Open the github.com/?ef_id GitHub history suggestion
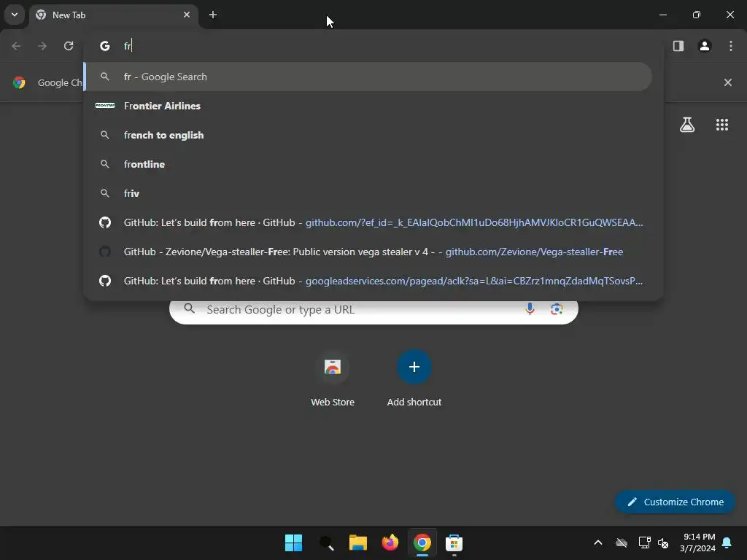This screenshot has width=747, height=560. click(368, 222)
